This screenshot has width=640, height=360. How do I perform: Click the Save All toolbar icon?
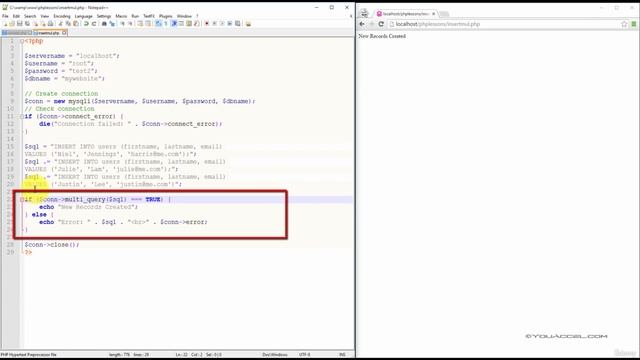(x=27, y=24)
